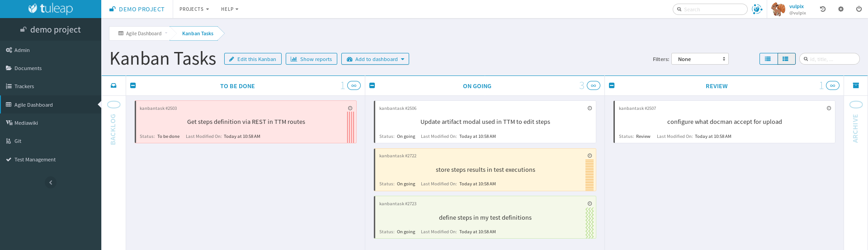Click the ON GOING column title
Screen dimensions: 868x250
point(477,86)
